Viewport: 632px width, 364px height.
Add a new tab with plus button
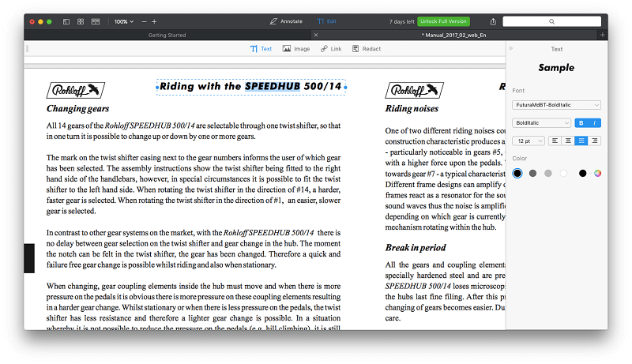[x=603, y=35]
